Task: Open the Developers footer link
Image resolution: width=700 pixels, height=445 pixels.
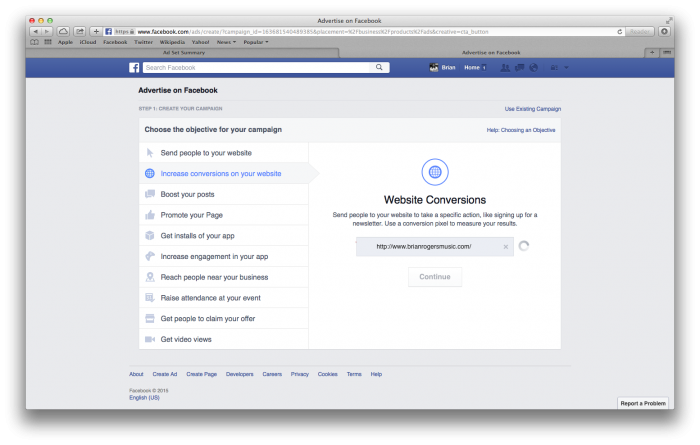Action: [239, 374]
